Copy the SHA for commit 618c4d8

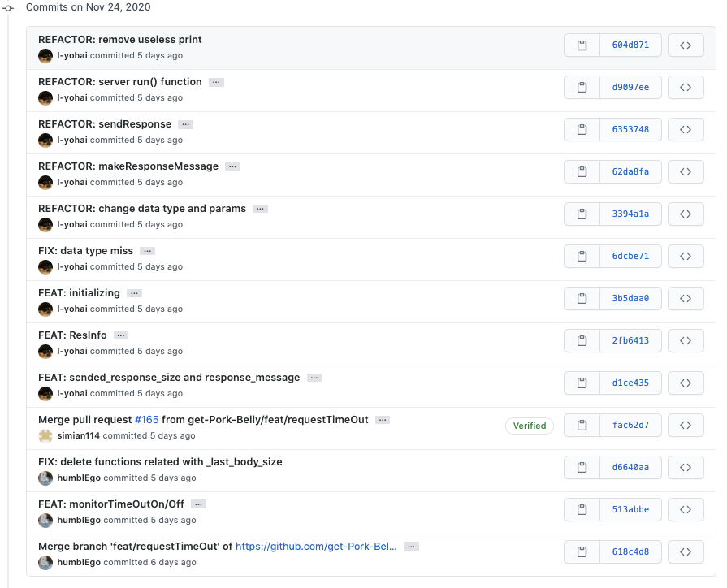click(582, 552)
